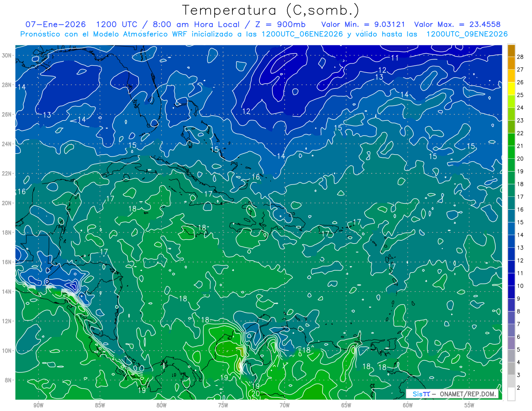
Task: Click the '8N' latitude axis label
Action: (x=8, y=380)
